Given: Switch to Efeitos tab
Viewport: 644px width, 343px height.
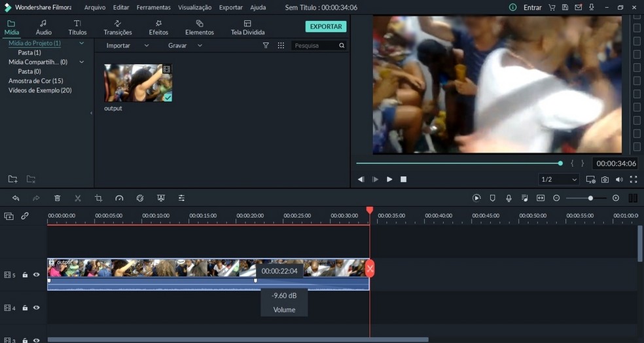Looking at the screenshot, I should (x=158, y=27).
